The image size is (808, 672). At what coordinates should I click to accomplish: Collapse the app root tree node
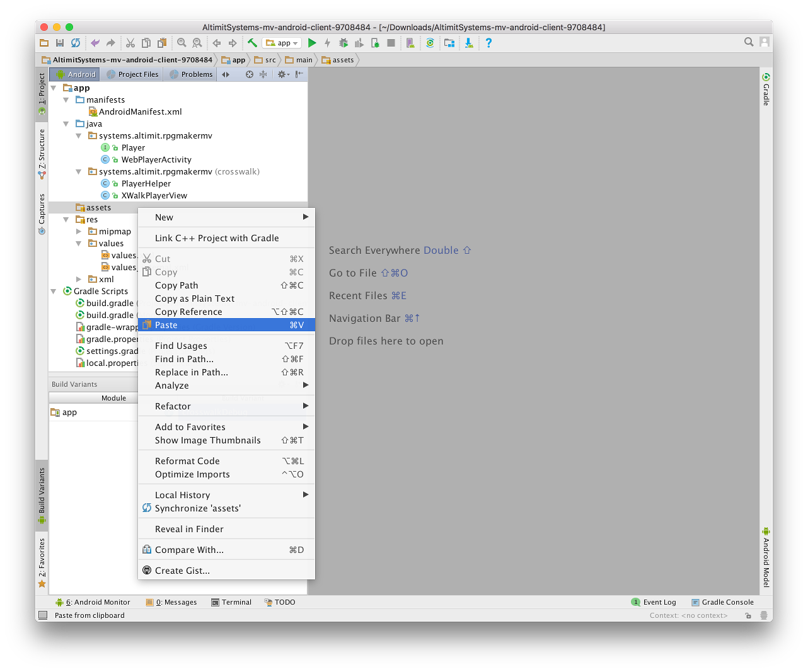coord(54,88)
